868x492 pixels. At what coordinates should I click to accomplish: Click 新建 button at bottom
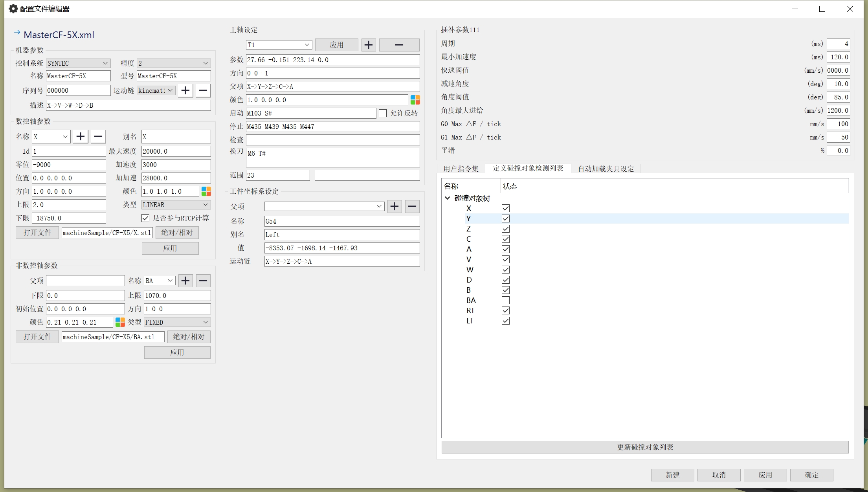point(673,475)
